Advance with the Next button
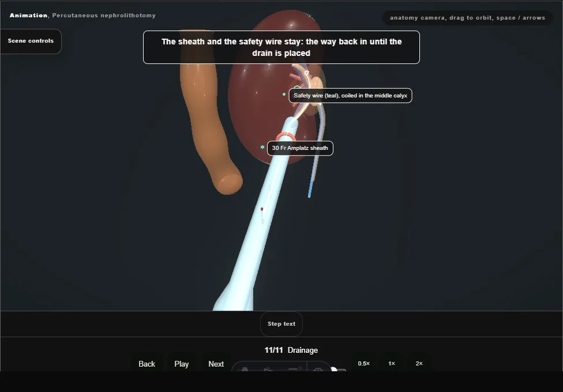563x392 pixels. tap(216, 364)
